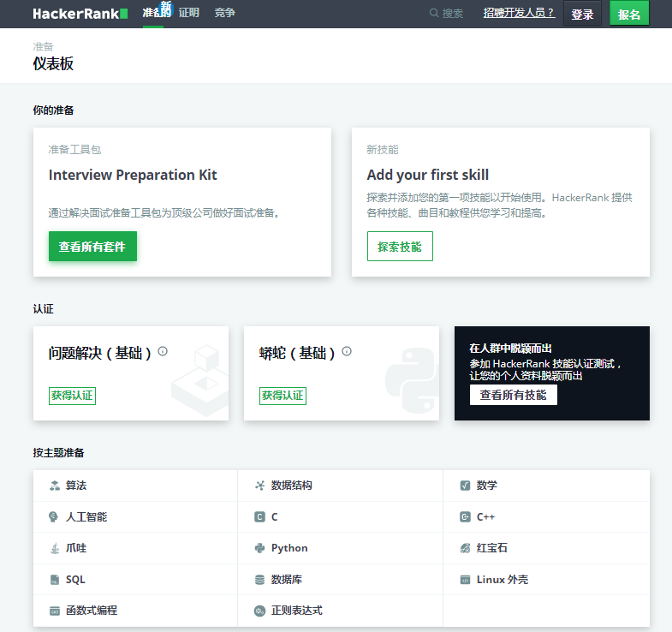Select the Linux 外壳 topic label

(x=503, y=580)
